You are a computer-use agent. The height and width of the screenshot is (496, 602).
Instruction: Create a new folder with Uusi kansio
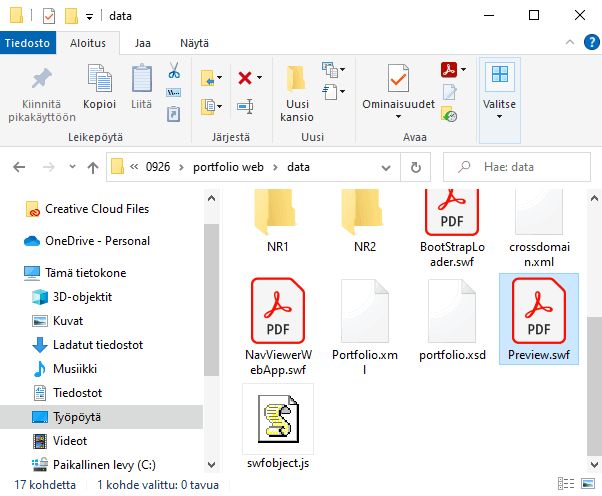297,94
